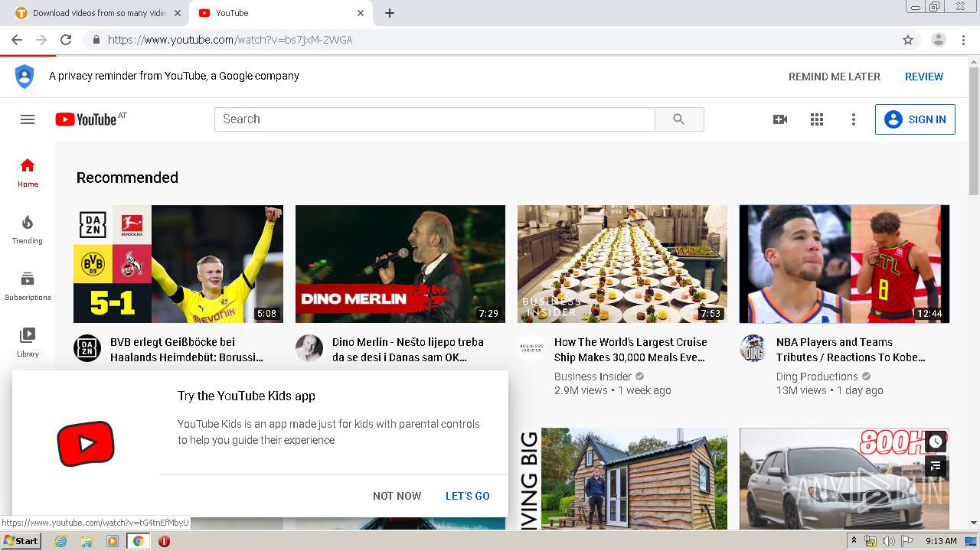
Task: Open Trending in the sidebar
Action: pyautogui.click(x=28, y=230)
